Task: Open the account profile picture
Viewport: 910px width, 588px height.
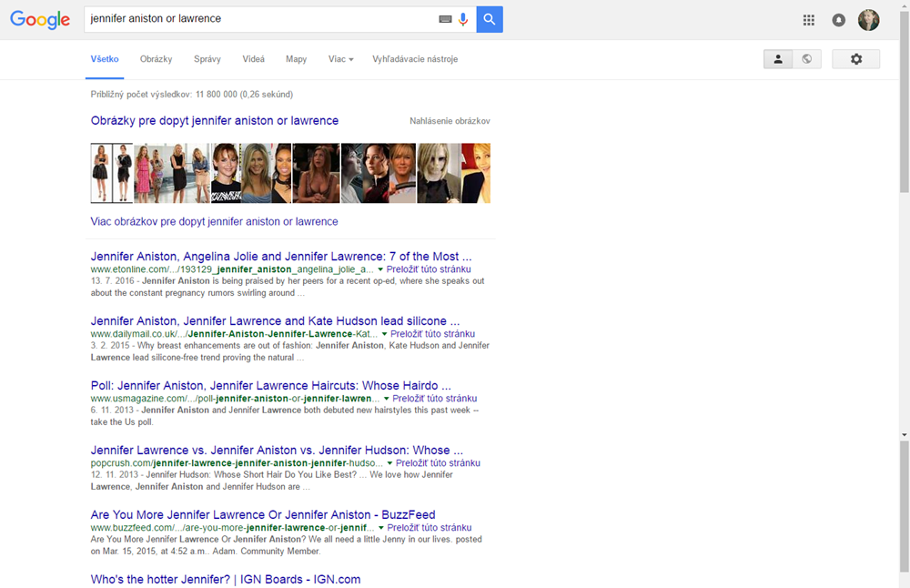Action: tap(869, 20)
